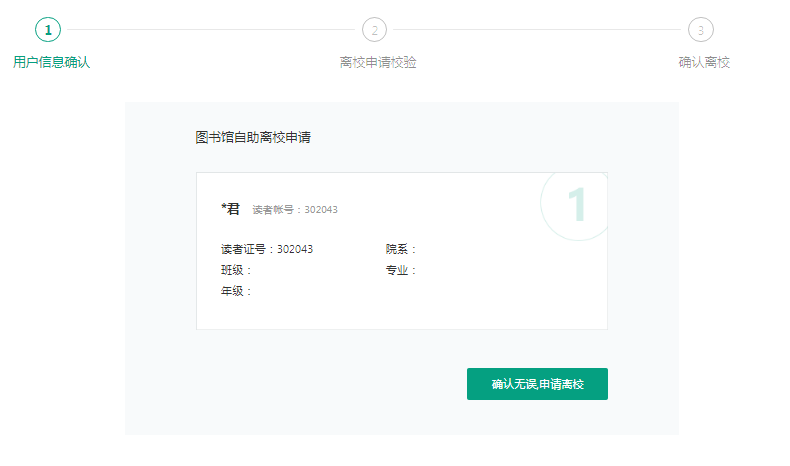
Task: Select the 离校申请校验 step label
Action: coord(378,62)
